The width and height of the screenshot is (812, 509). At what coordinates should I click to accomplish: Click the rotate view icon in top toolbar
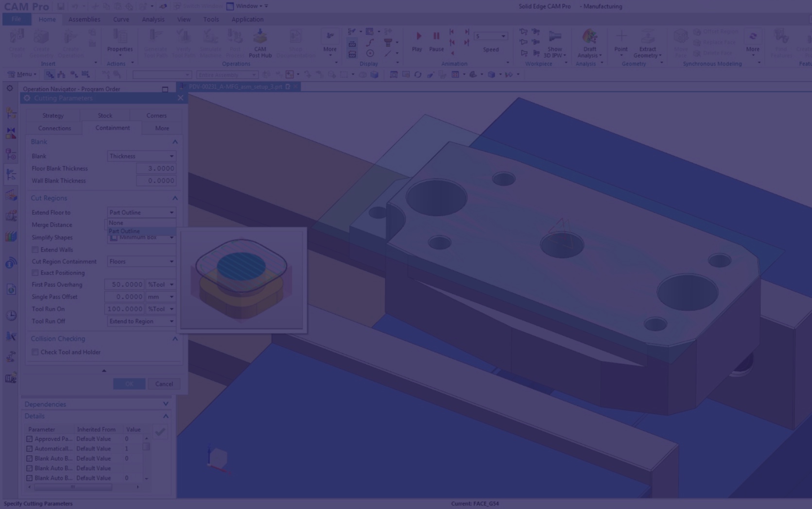(417, 74)
